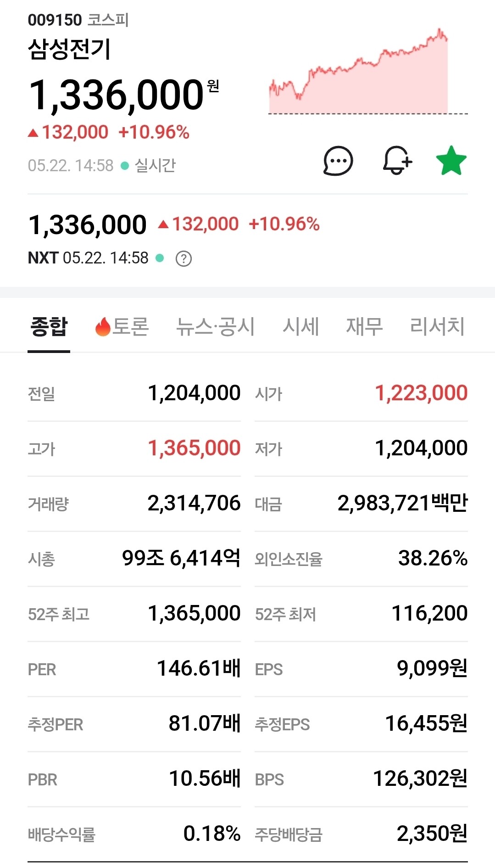Open the 리서치 tab
The height and width of the screenshot is (868, 495).
click(x=437, y=326)
